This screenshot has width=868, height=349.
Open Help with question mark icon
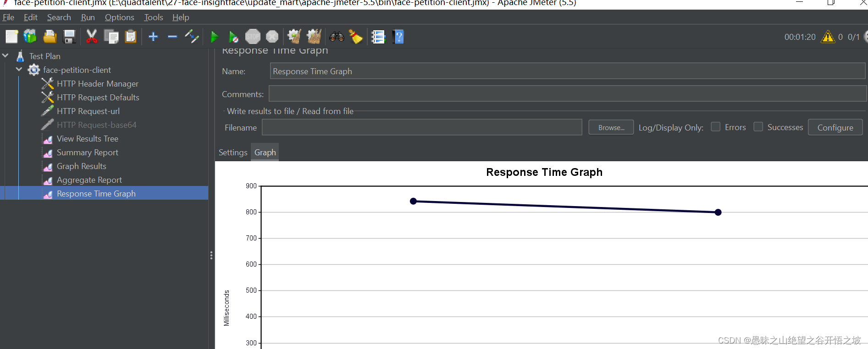[x=398, y=37]
